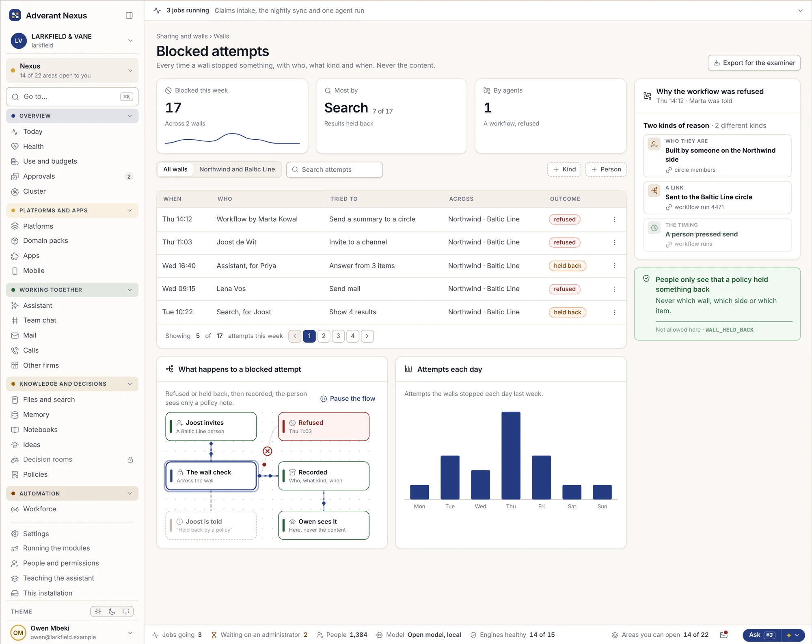Click the Thu bar in Attempts chart
812x644 pixels.
511,456
